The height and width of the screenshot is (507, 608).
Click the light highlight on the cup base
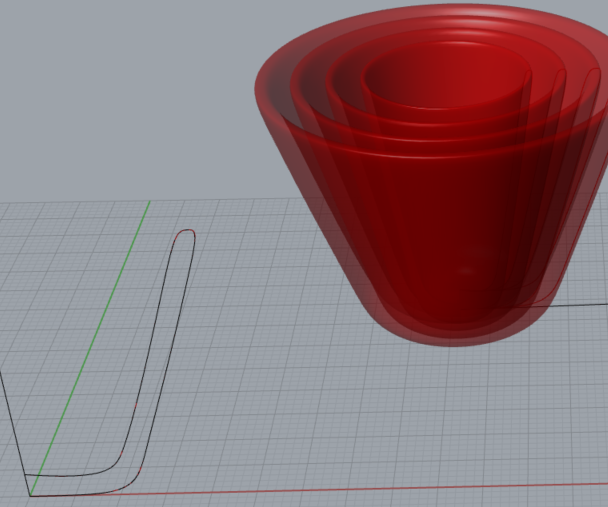[x=465, y=272]
